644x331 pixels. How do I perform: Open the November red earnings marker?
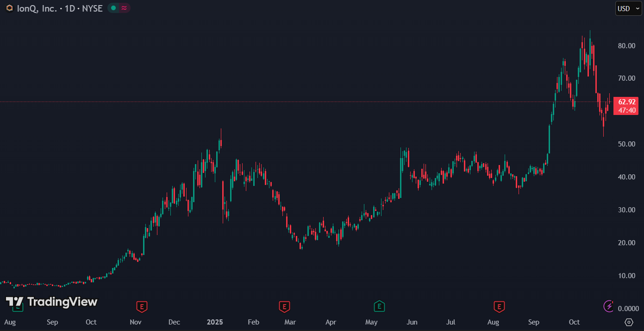142,306
